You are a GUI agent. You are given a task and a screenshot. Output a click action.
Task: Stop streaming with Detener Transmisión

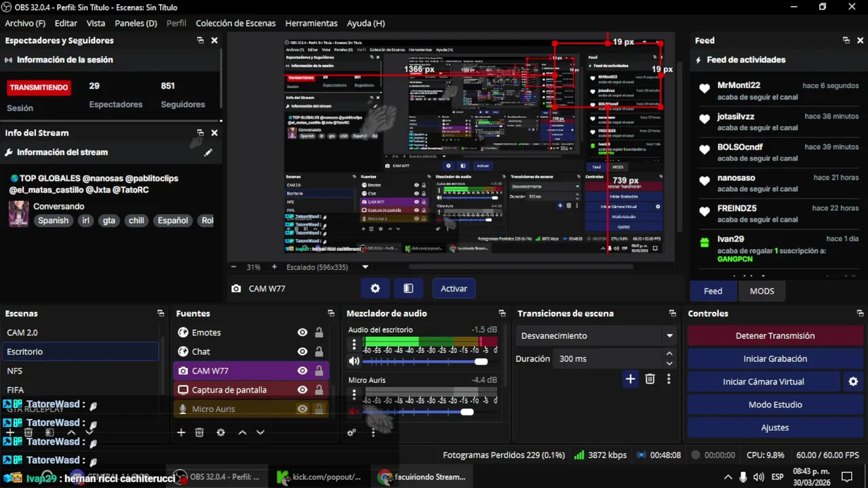point(775,335)
